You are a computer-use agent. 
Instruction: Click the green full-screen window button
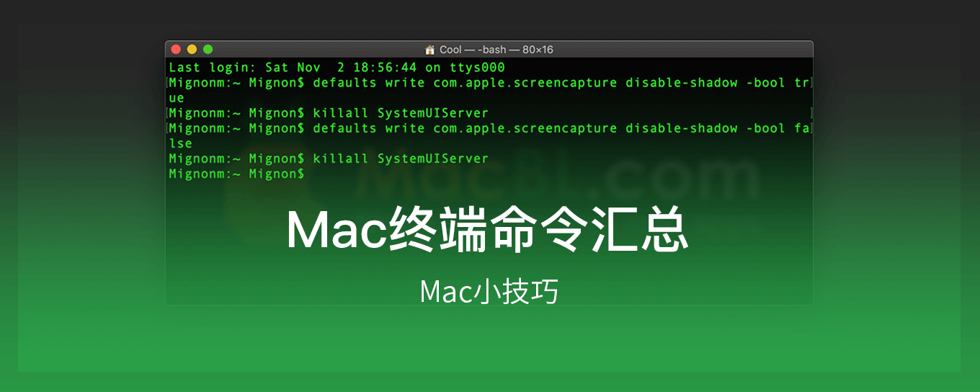tap(208, 49)
